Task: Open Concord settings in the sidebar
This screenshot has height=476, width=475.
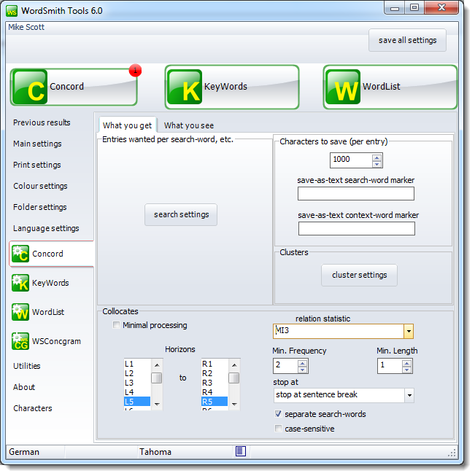Action: [48, 254]
